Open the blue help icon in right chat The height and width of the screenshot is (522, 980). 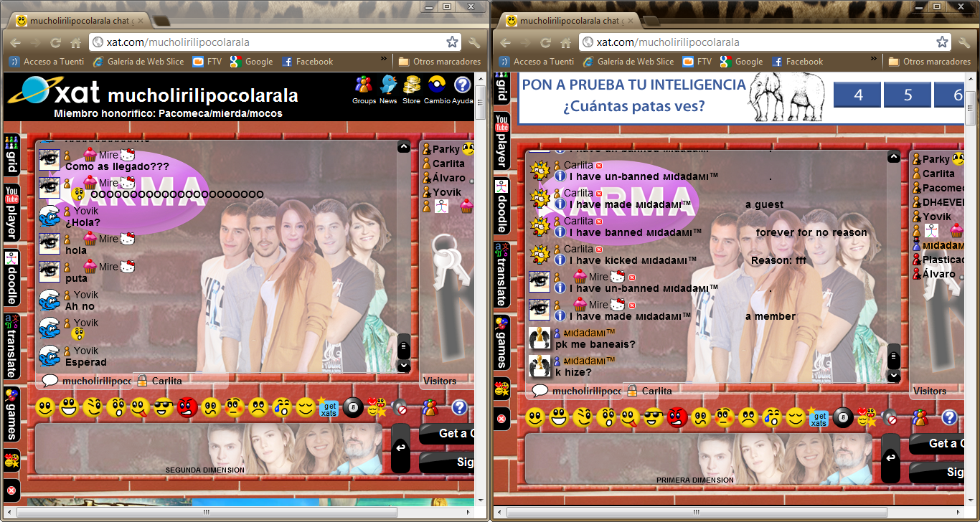pyautogui.click(x=949, y=417)
